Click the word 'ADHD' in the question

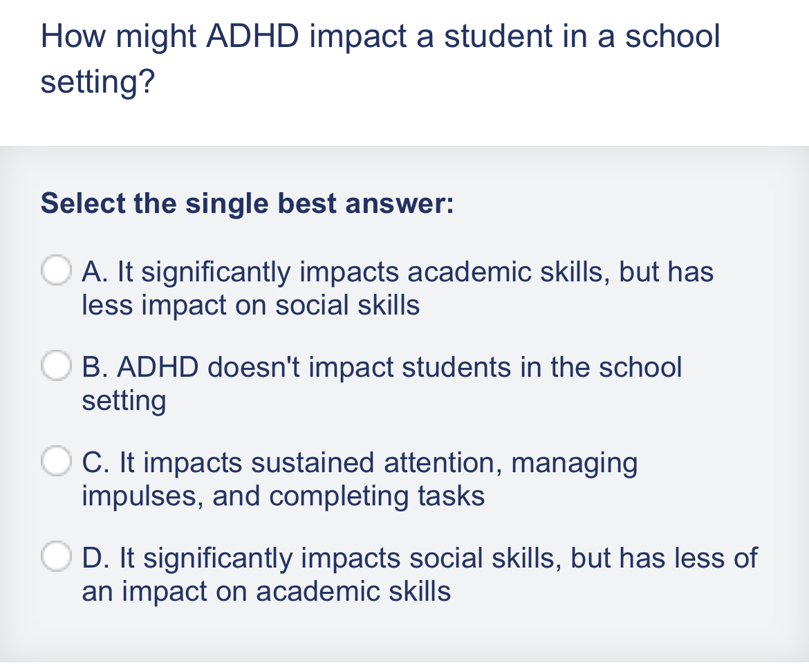pos(253,36)
